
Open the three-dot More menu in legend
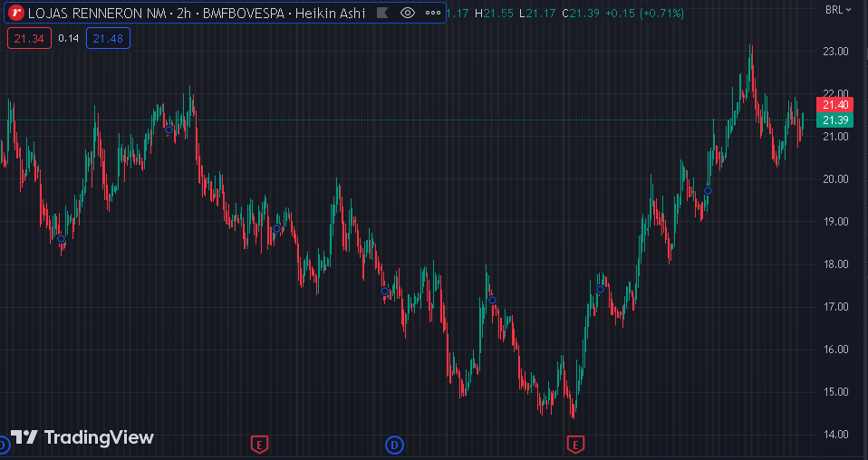[433, 13]
